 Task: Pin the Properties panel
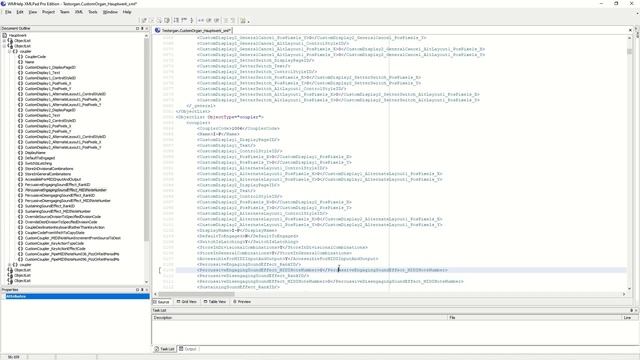click(142, 290)
